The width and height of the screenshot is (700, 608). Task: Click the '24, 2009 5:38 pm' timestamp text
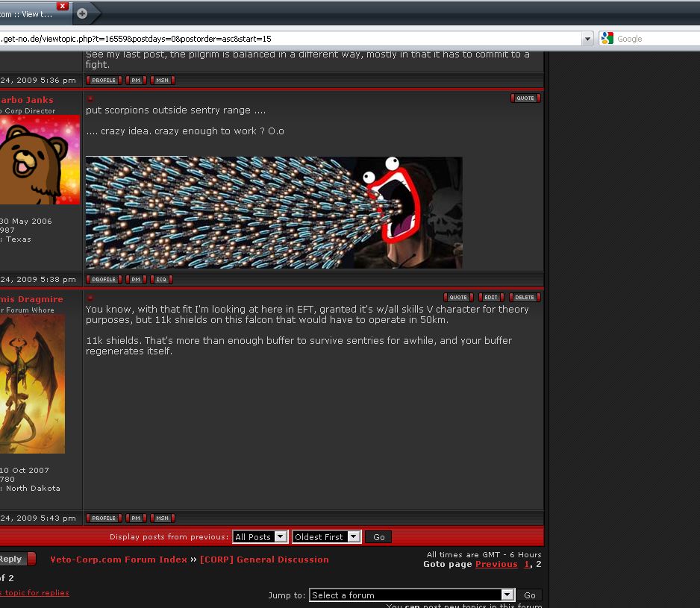tap(38, 280)
